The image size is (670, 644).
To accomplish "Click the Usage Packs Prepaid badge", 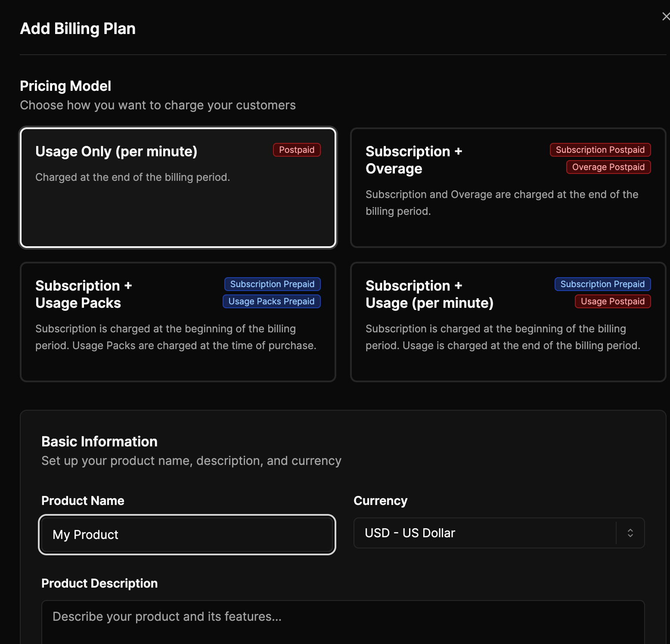I will 271,301.
